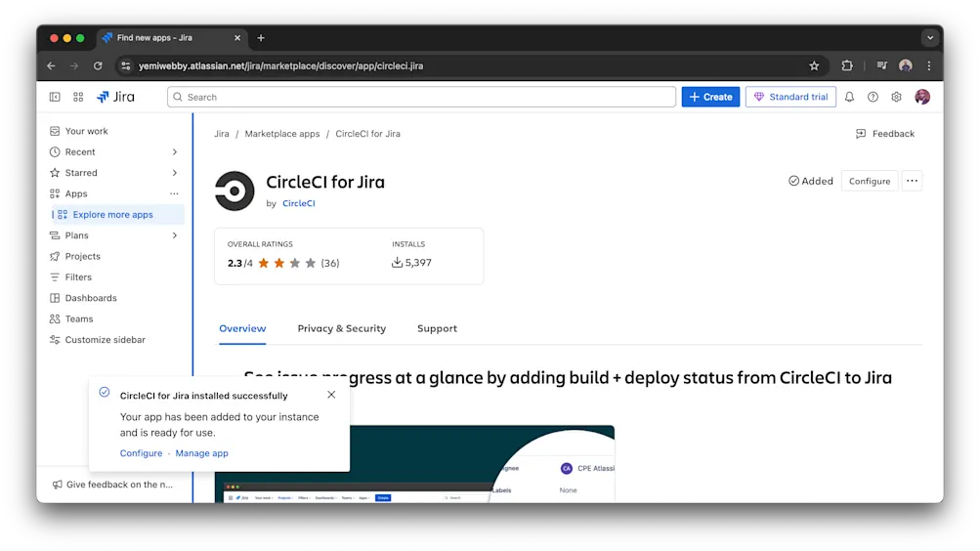Screen dimensions: 980x551
Task: Click the installs download icon
Action: click(x=397, y=263)
